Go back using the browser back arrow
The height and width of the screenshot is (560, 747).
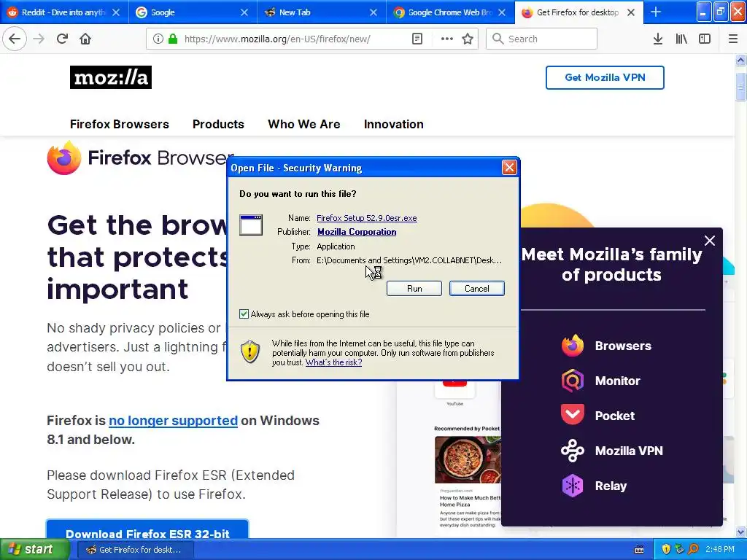click(x=15, y=39)
